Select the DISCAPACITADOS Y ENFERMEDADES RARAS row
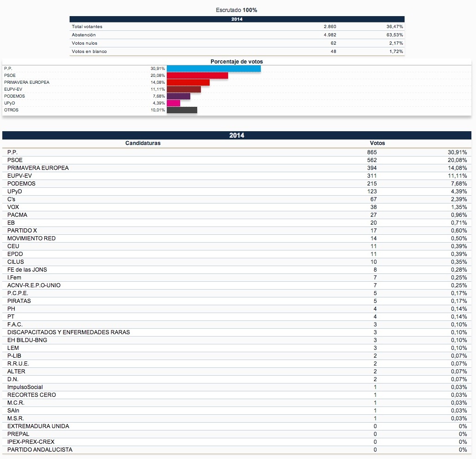 click(69, 332)
